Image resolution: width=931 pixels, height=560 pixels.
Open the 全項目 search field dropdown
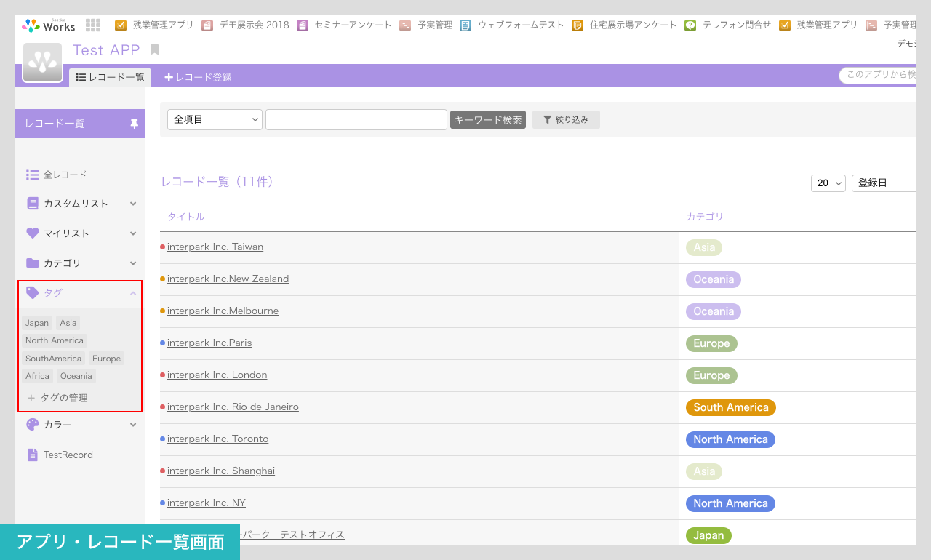coord(215,120)
